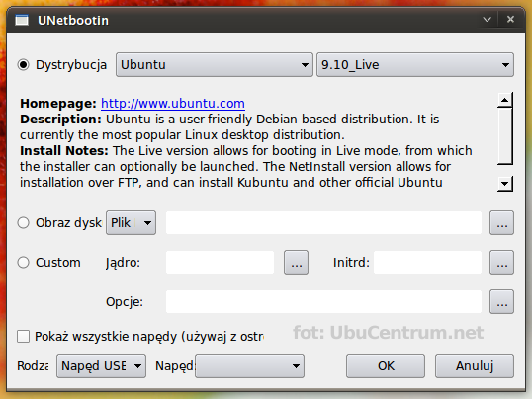This screenshot has height=399, width=532.
Task: Click the description scrollbar up arrow
Action: [x=505, y=100]
